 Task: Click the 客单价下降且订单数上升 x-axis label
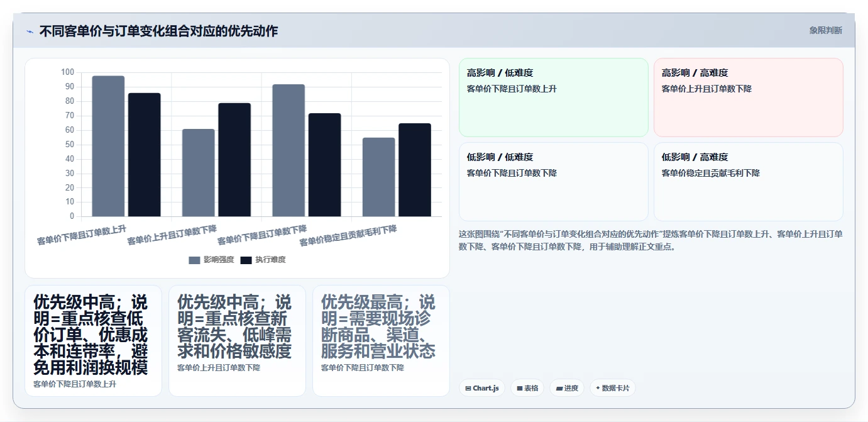pyautogui.click(x=82, y=235)
